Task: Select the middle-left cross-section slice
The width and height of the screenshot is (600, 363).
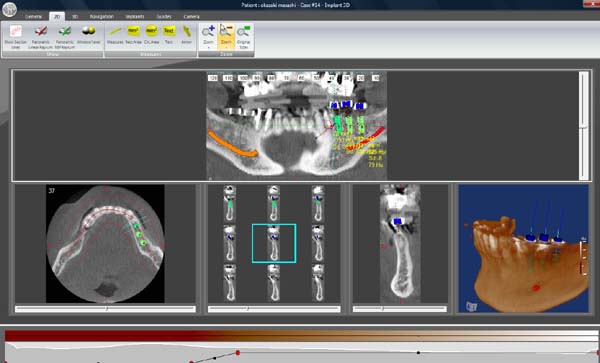Action: tap(230, 244)
